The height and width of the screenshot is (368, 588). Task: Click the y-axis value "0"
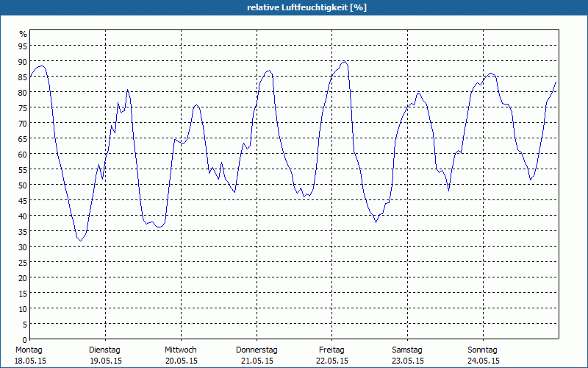pos(25,339)
